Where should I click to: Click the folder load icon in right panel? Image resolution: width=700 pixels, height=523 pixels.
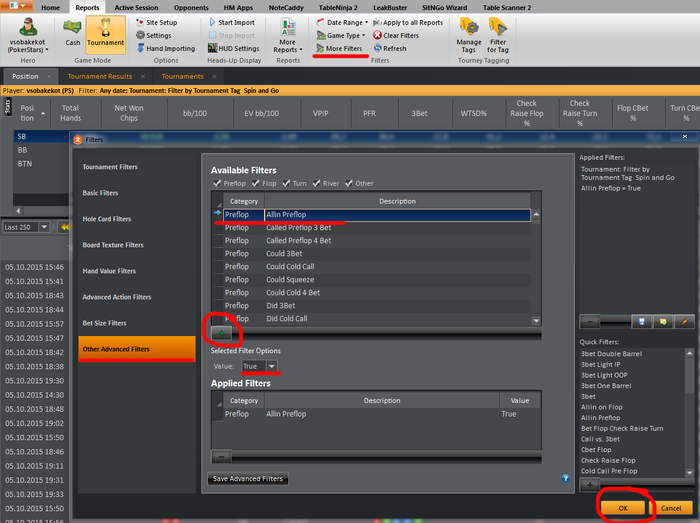tap(663, 321)
